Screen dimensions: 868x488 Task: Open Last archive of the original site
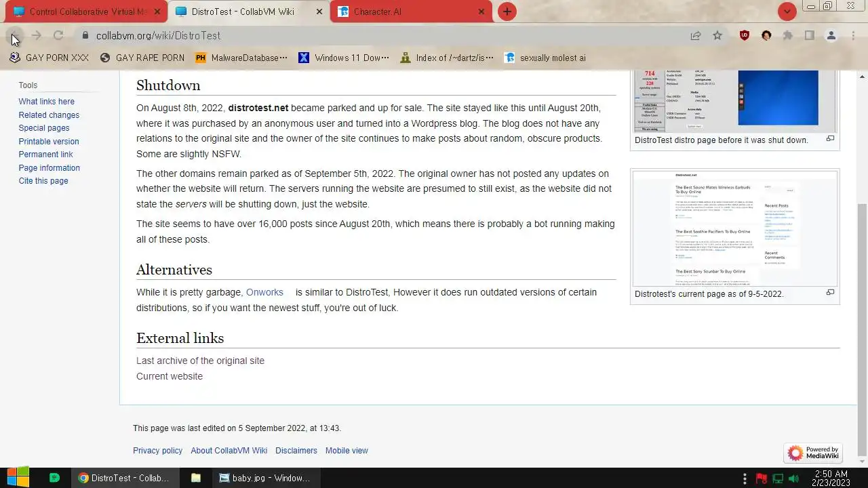coord(200,361)
